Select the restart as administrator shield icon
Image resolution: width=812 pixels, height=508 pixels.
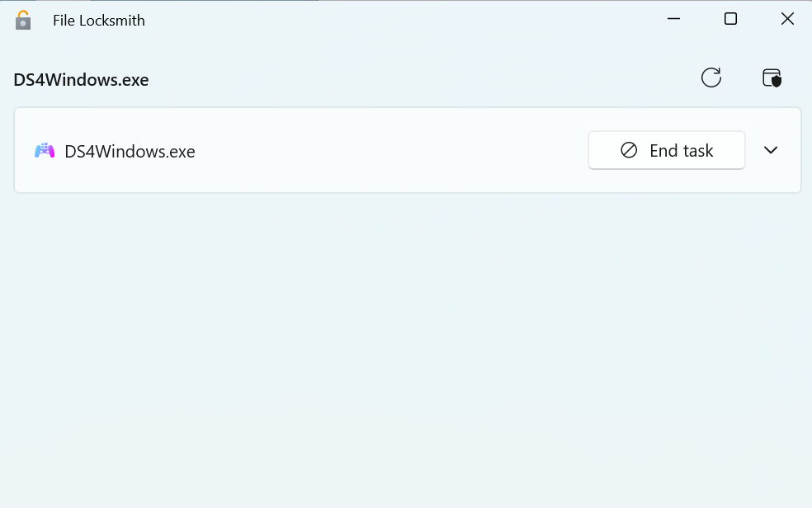[x=772, y=78]
